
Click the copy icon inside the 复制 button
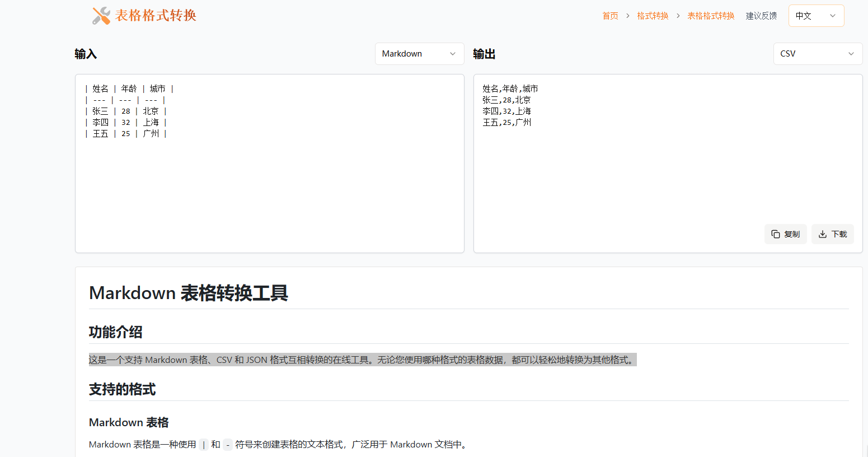click(x=776, y=234)
